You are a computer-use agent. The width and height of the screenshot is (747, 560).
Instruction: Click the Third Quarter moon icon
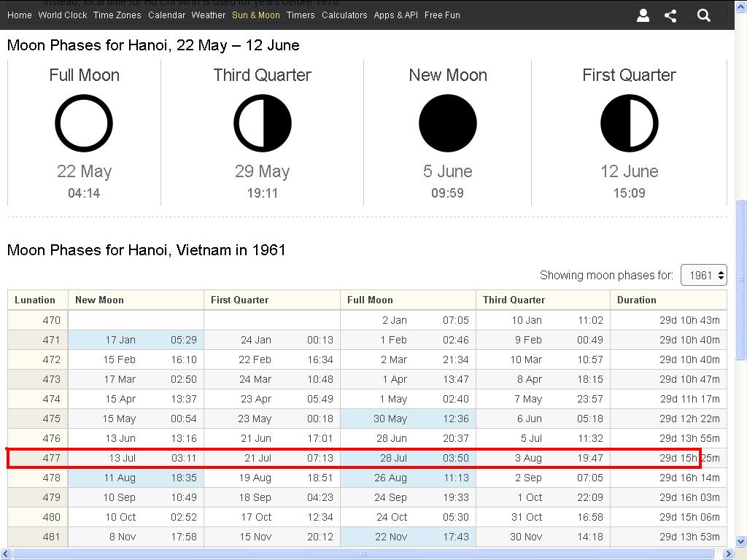tap(263, 124)
